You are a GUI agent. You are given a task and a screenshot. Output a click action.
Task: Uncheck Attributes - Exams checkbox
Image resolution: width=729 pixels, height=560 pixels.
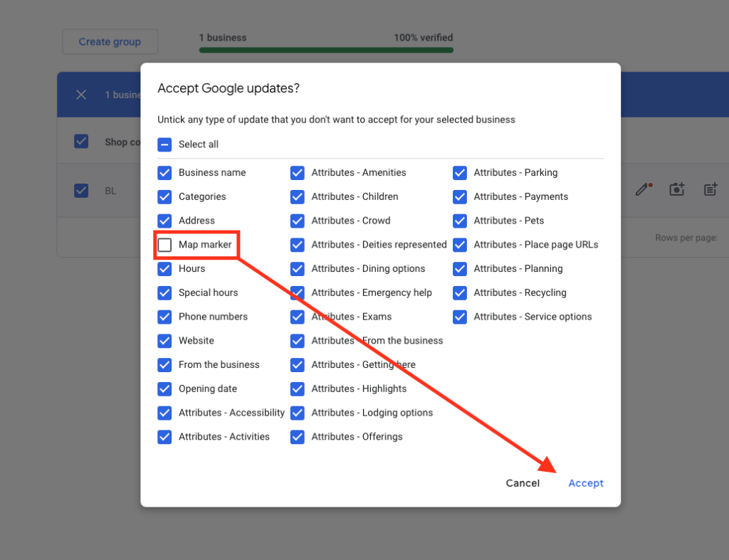298,317
